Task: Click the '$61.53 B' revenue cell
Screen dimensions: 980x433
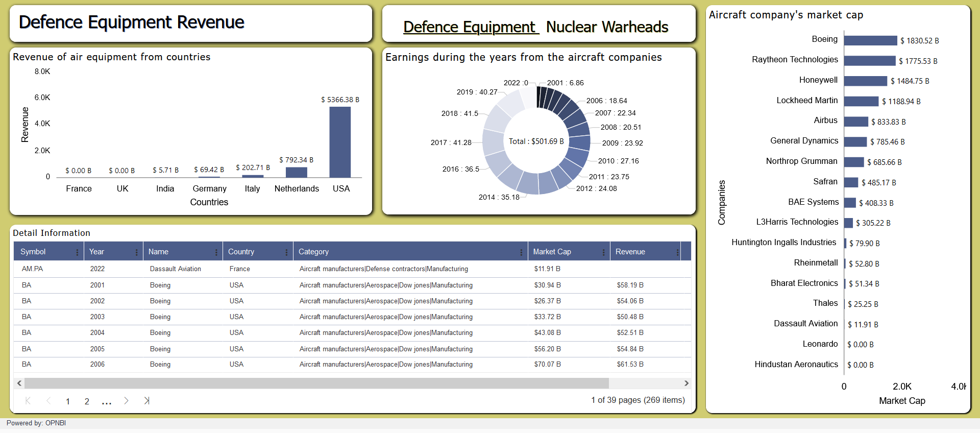Action: tap(630, 364)
